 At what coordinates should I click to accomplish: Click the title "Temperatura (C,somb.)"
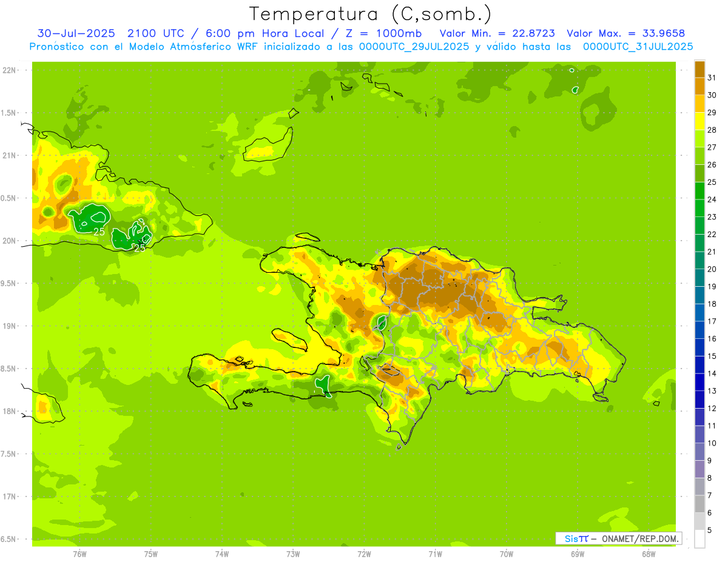(371, 14)
